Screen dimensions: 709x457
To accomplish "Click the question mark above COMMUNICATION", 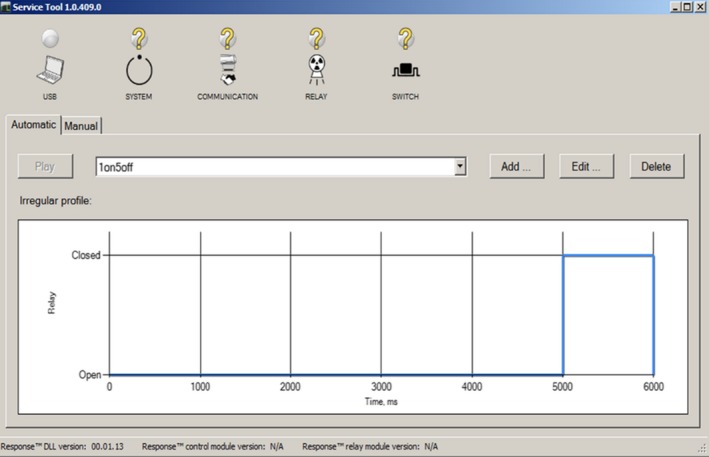I will [x=227, y=39].
